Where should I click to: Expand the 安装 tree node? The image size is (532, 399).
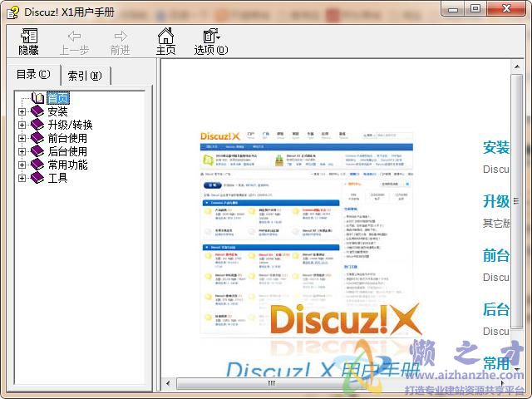tap(22, 111)
